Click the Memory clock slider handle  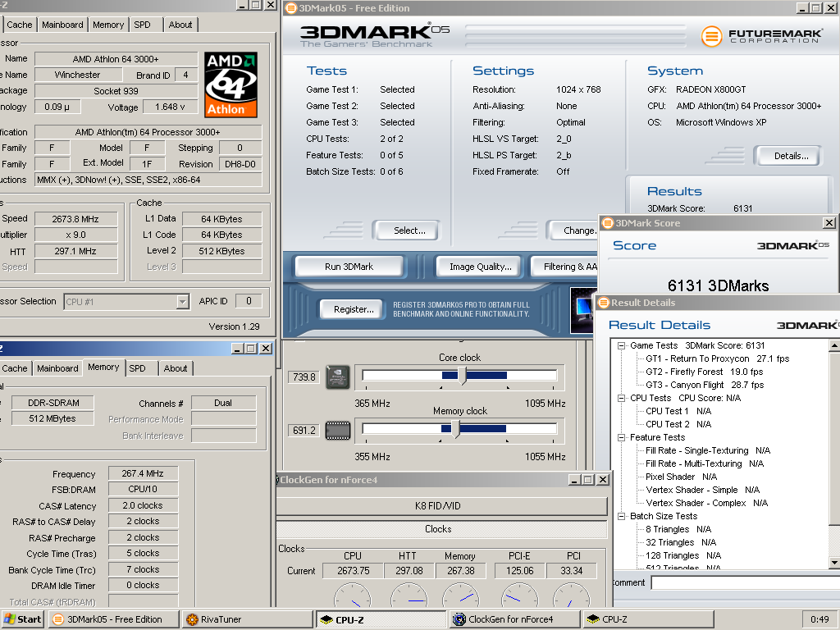(x=455, y=428)
